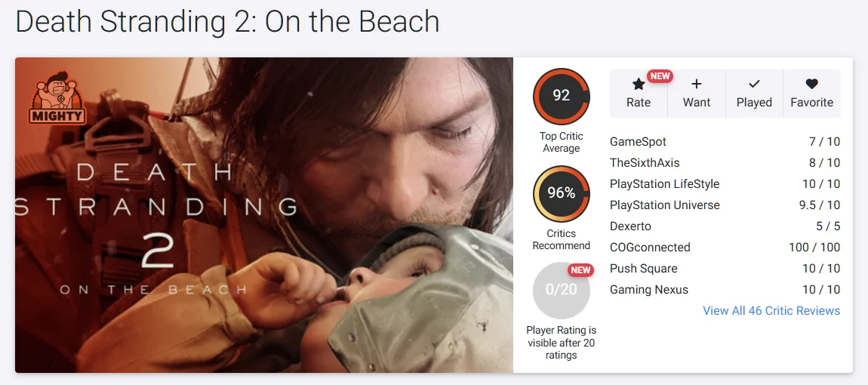868x385 pixels.
Task: Click the Death Stranding 2 cover image
Action: point(264,215)
